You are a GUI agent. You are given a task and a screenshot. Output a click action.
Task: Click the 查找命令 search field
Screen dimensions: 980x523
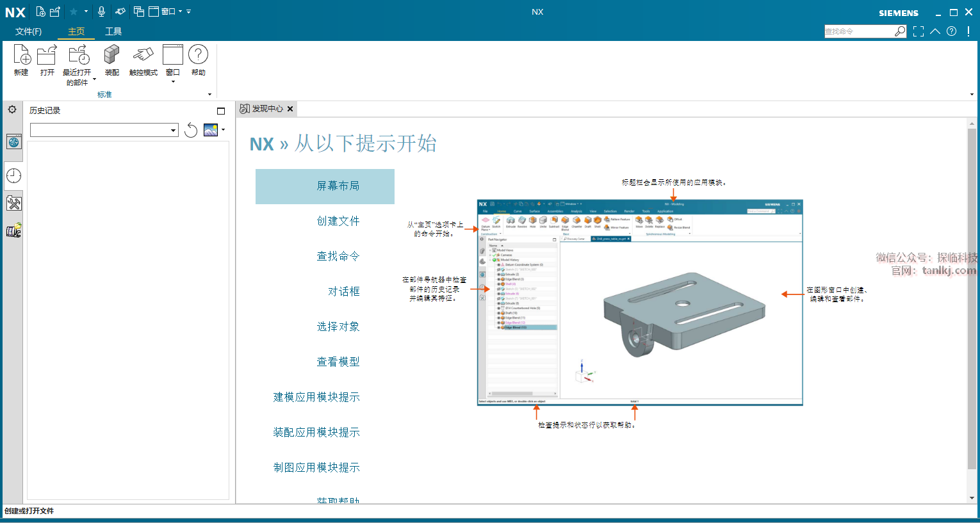point(858,31)
